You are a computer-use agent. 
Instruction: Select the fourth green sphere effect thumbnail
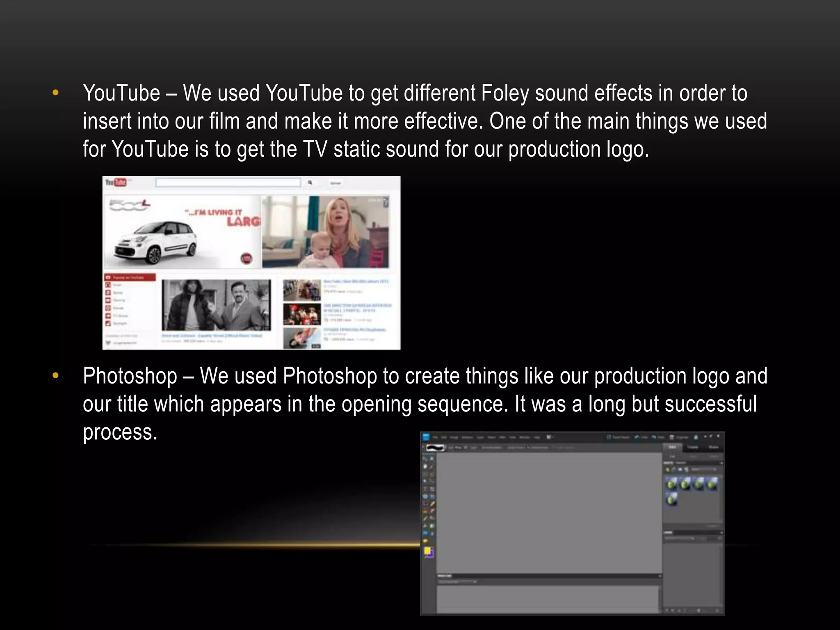click(x=712, y=484)
